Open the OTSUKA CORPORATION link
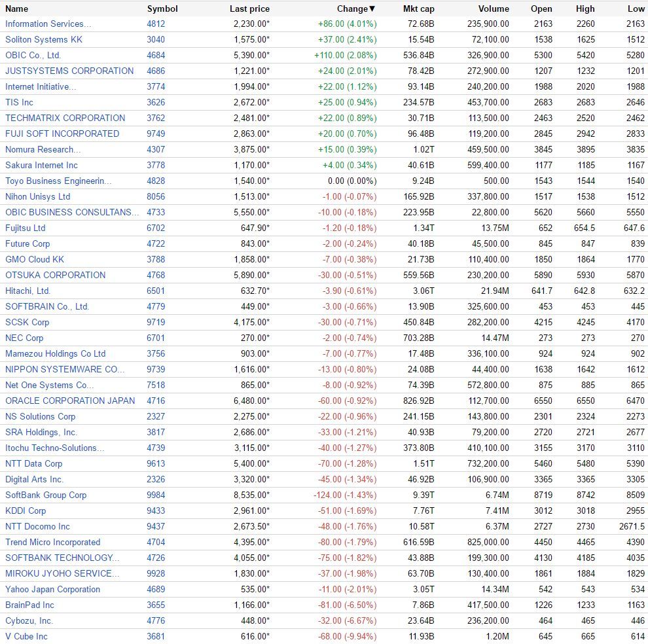648x644 pixels. pos(56,276)
